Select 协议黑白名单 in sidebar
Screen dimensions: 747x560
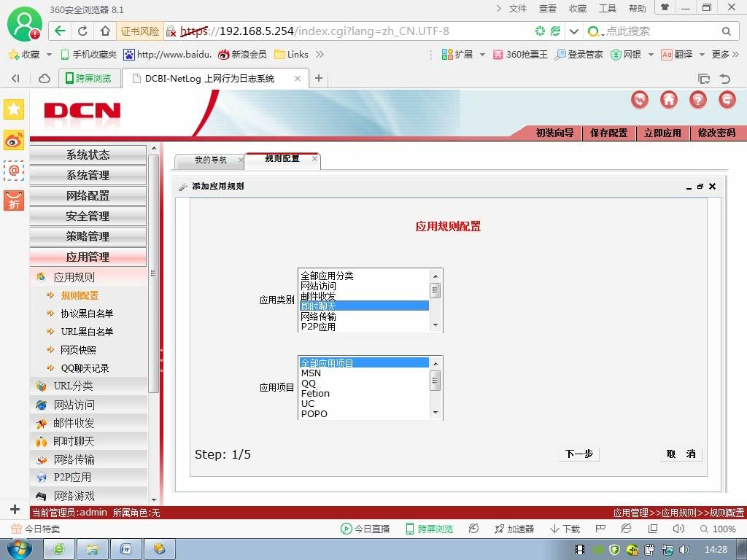click(x=87, y=314)
